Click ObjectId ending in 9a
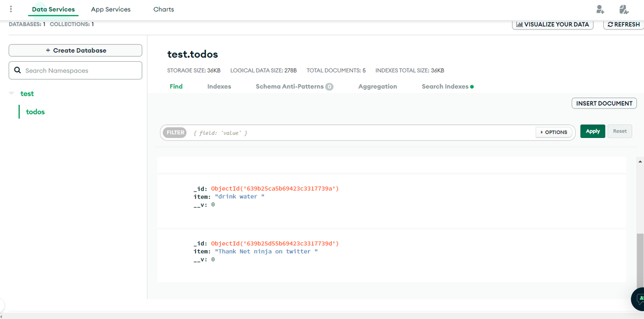The image size is (644, 319). (275, 189)
